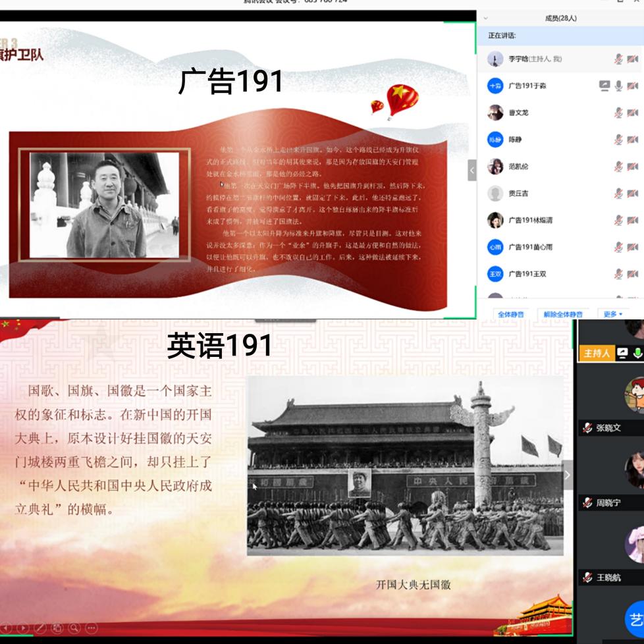Advance to next slide with arrow button
The height and width of the screenshot is (644, 644).
[23, 628]
